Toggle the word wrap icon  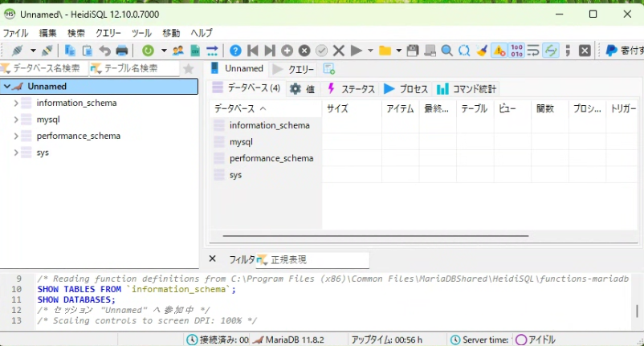(533, 51)
